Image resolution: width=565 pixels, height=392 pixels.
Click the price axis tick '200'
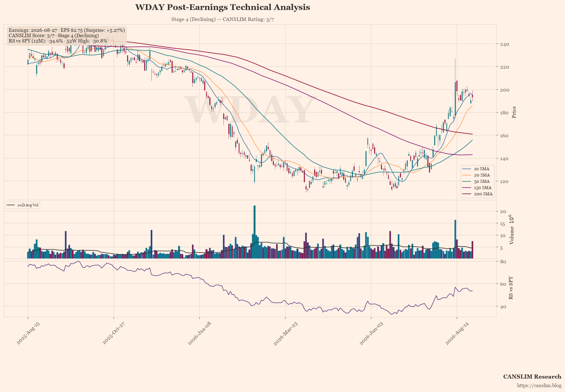point(505,90)
